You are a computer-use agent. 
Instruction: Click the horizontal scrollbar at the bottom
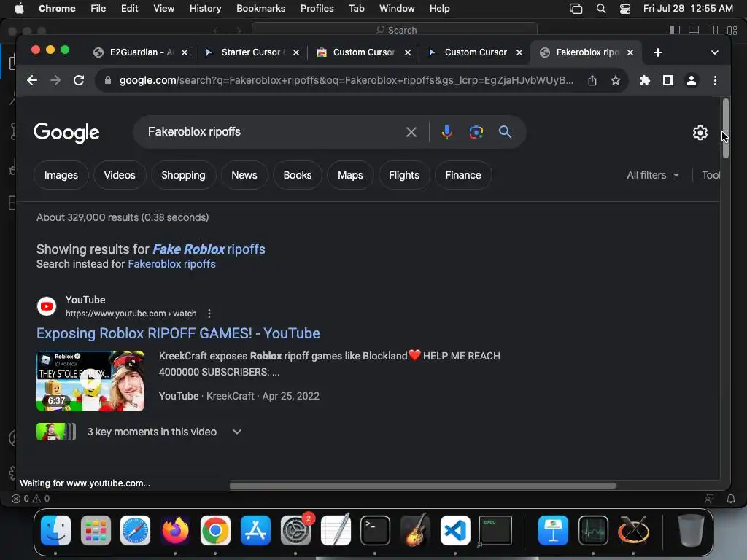(x=422, y=486)
